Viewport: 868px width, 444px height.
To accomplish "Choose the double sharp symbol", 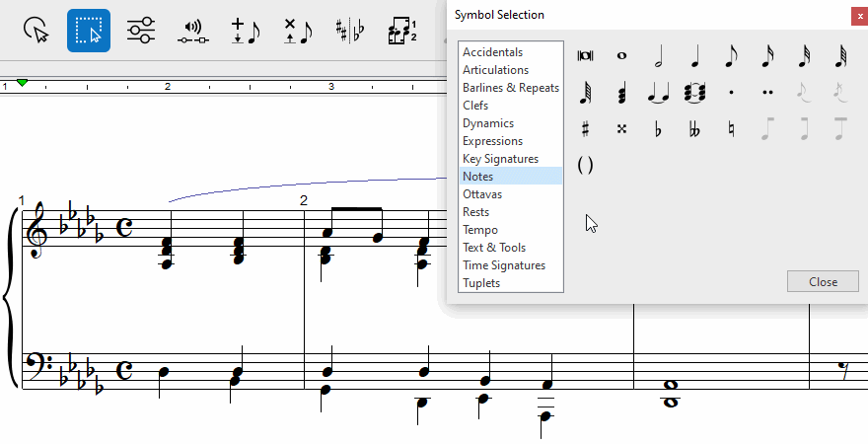I will click(621, 129).
